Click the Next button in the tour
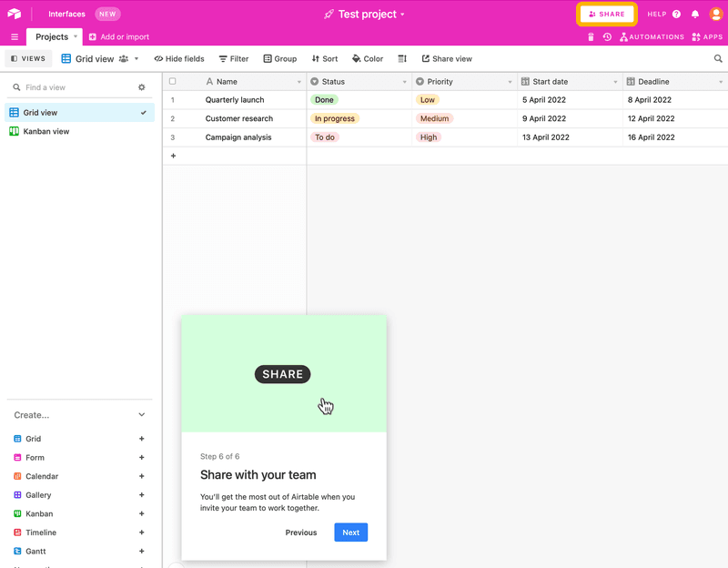Image resolution: width=728 pixels, height=568 pixels. [350, 532]
